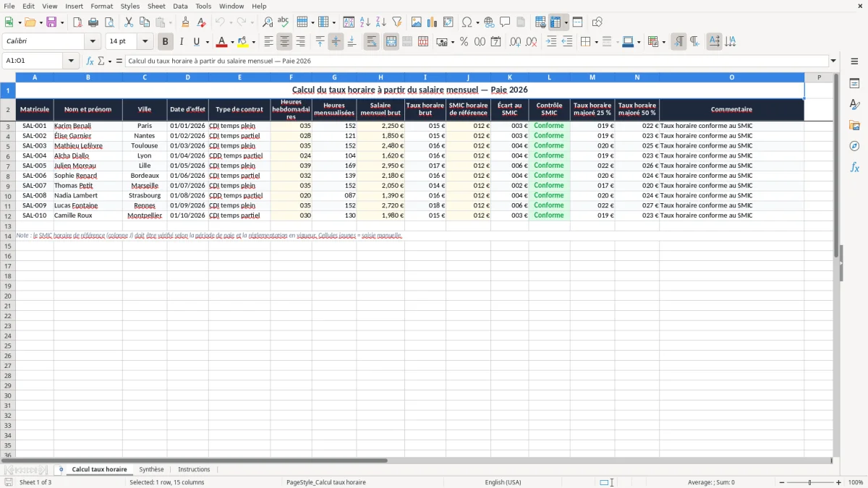
Task: Click the Cut scissors icon
Action: click(129, 22)
